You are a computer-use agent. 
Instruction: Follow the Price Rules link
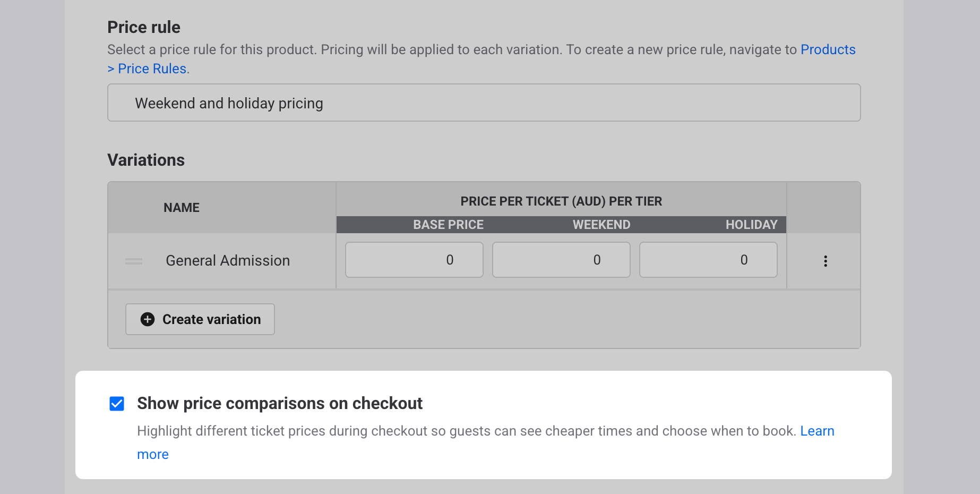151,69
